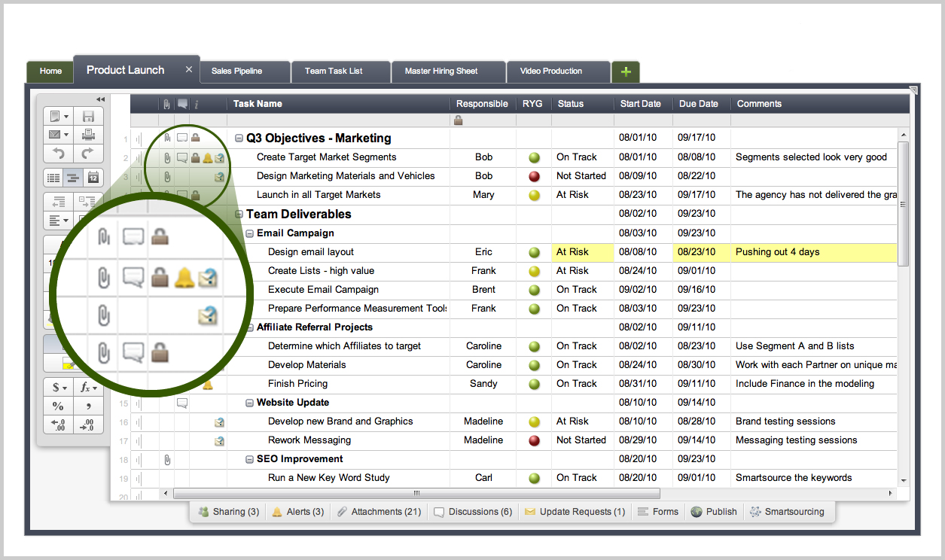Open the paperclip attachment on the Design email layout row
The height and width of the screenshot is (560, 945).
(166, 252)
